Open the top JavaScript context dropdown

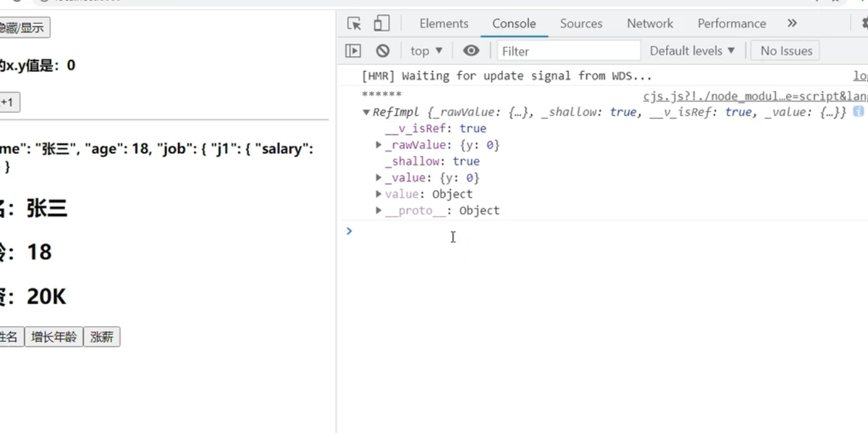(x=426, y=51)
